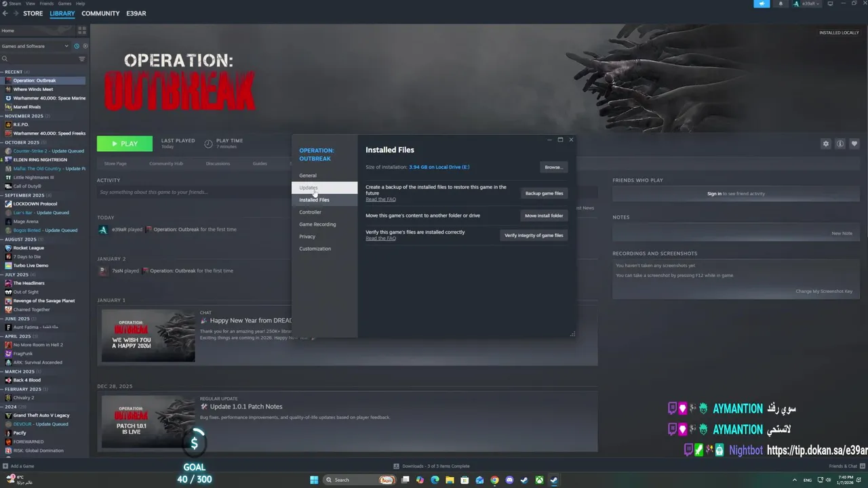The height and width of the screenshot is (488, 868).
Task: Open the e39aR account dropdown
Action: pyautogui.click(x=807, y=3)
